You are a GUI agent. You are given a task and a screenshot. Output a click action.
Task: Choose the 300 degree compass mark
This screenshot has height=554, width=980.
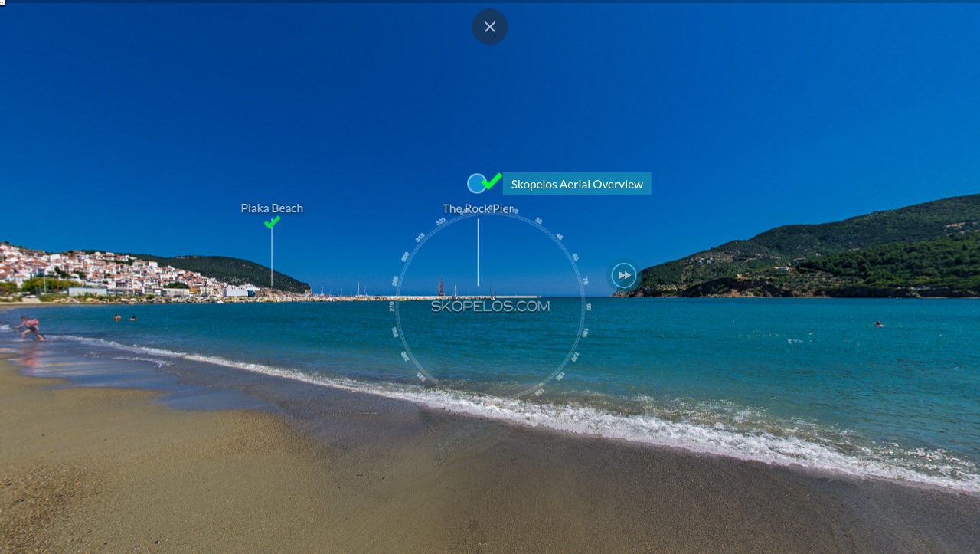pos(405,257)
